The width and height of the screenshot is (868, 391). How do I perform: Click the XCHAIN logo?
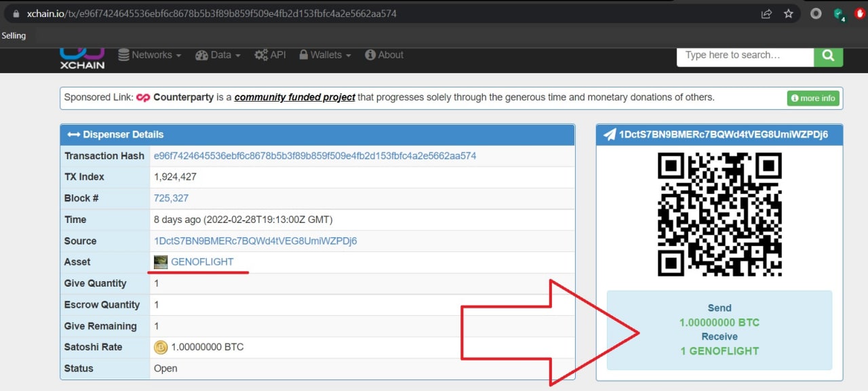82,58
